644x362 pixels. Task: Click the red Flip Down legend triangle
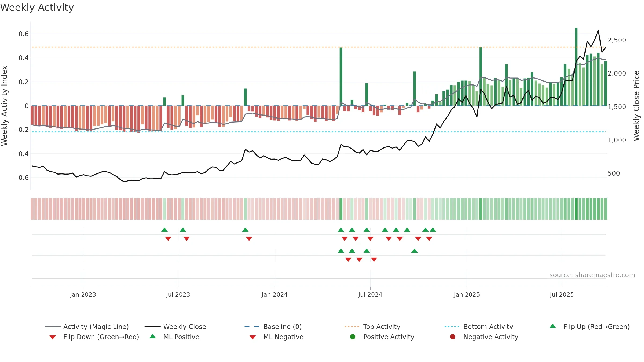53,337
